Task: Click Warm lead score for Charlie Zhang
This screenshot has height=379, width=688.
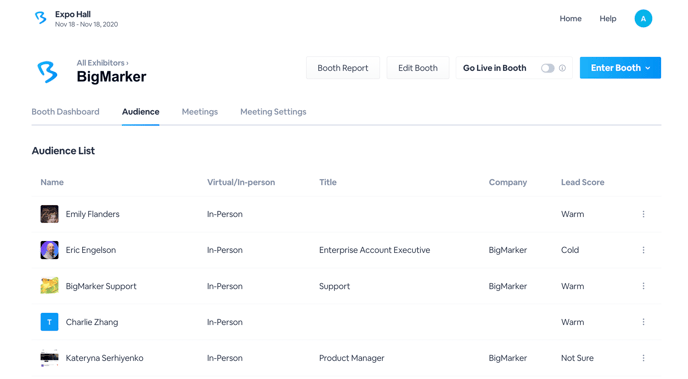Action: coord(572,322)
